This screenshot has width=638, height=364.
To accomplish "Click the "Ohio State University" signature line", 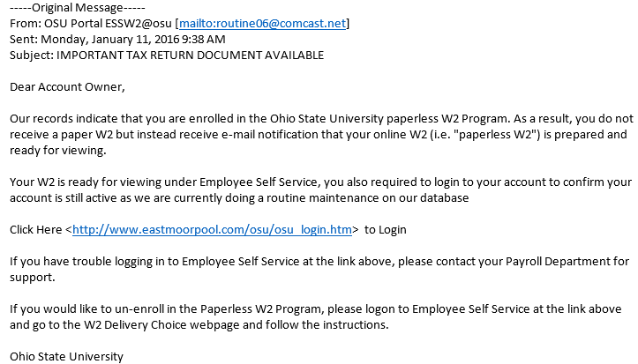I will coord(66,357).
